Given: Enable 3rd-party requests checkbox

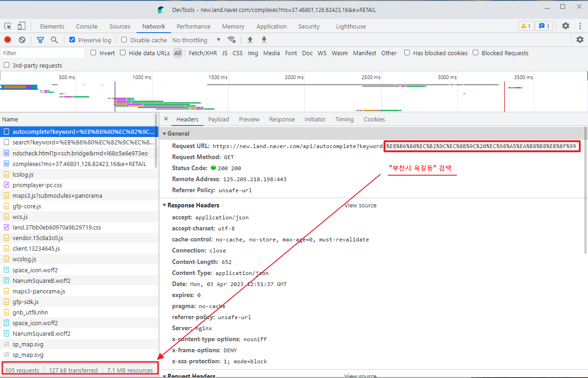Looking at the screenshot, I should pyautogui.click(x=6, y=65).
